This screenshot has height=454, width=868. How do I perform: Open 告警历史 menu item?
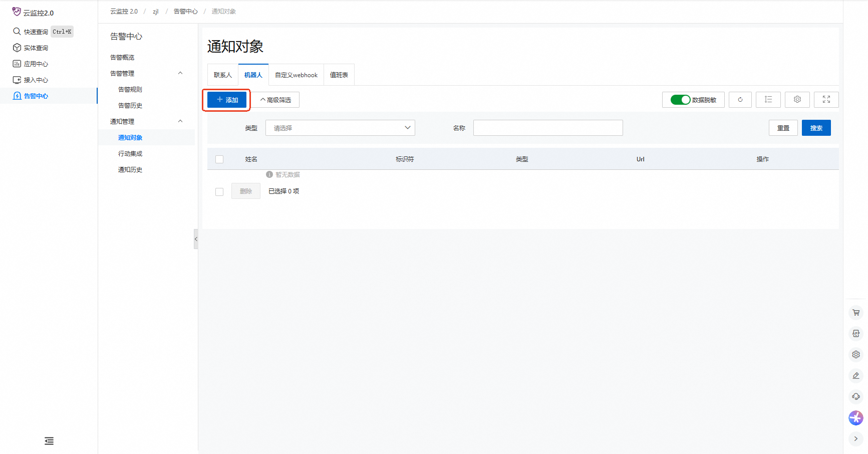130,106
